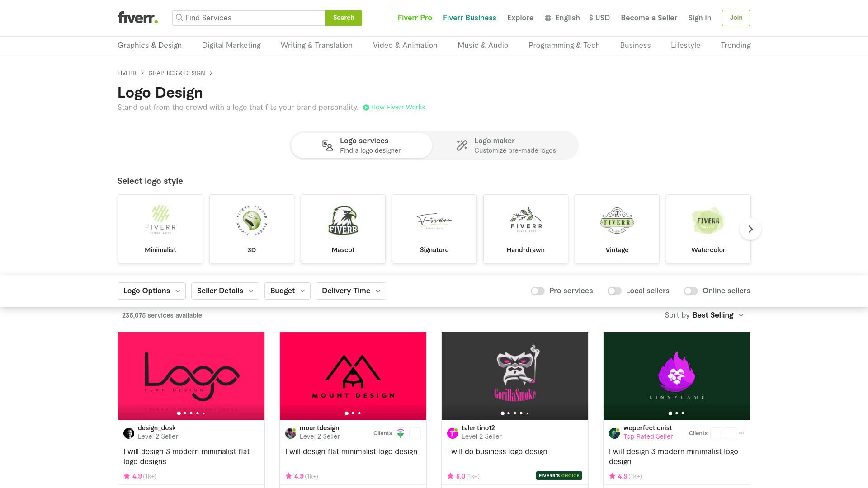Open talentino12 seller avatar

tap(453, 433)
